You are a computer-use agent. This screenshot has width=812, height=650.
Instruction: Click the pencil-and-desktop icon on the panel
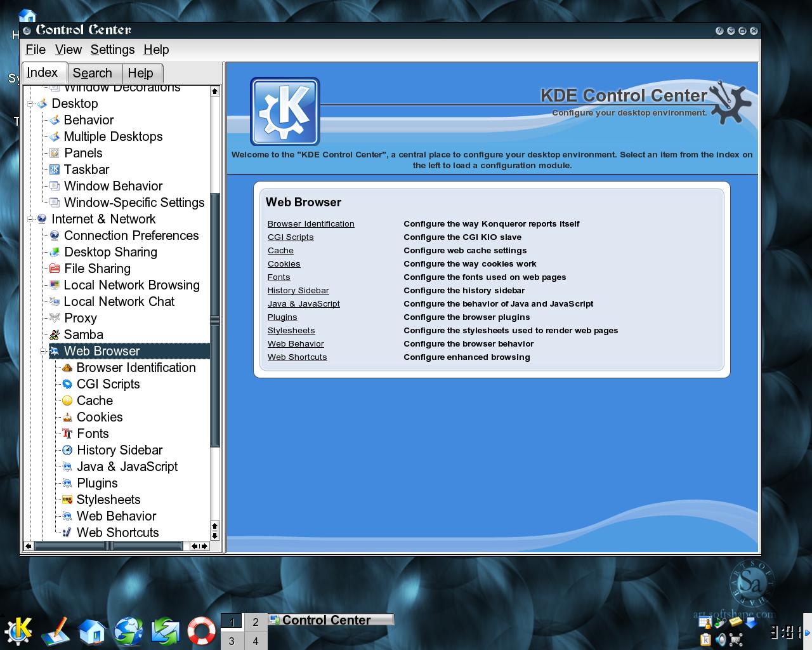(55, 631)
